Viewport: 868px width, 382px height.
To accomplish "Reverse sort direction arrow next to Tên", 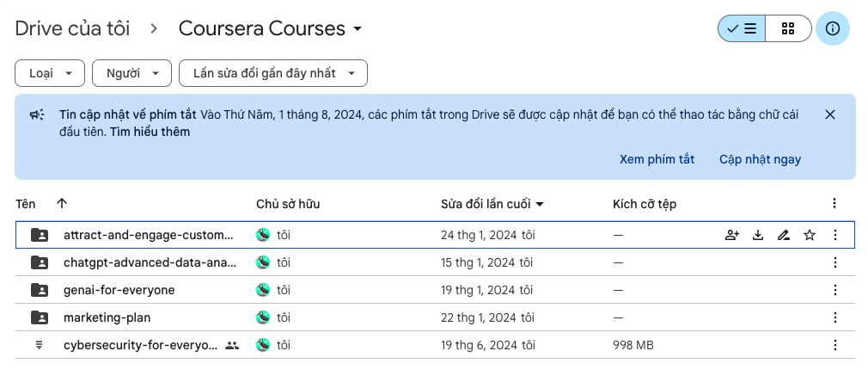I will (61, 203).
